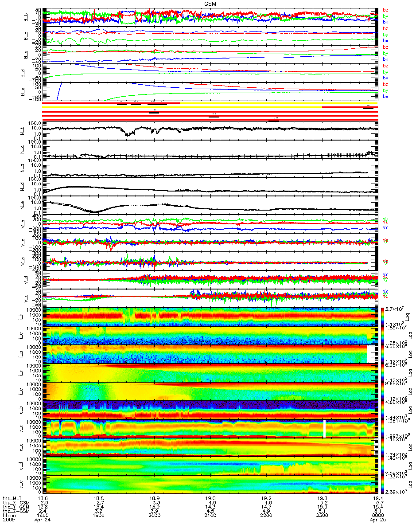Image resolution: width=412 pixels, height=532 pixels.
Task: Click the Z-GSM value 4.5
Action: coord(210,512)
